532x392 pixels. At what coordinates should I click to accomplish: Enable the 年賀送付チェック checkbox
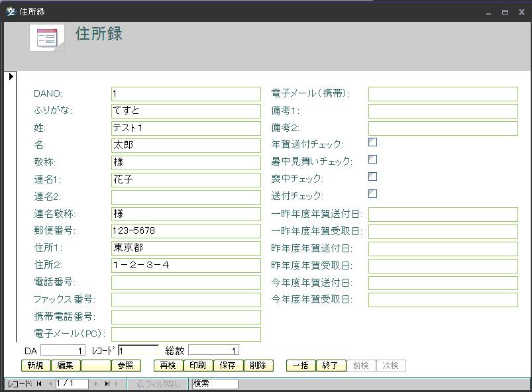(372, 142)
